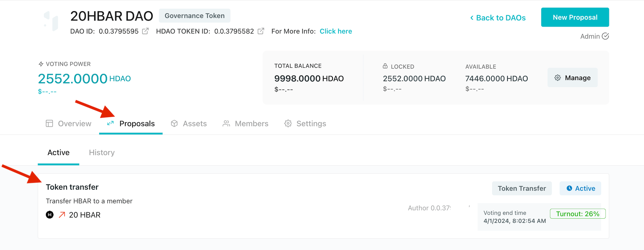Click the clock icon in Active badge
Viewport: 644px width, 250px height.
point(569,188)
